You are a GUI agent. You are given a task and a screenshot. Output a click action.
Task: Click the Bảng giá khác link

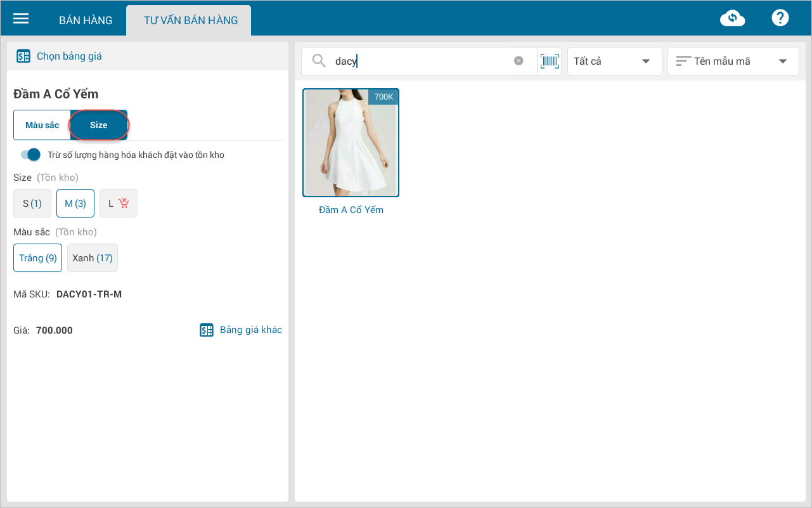(251, 330)
